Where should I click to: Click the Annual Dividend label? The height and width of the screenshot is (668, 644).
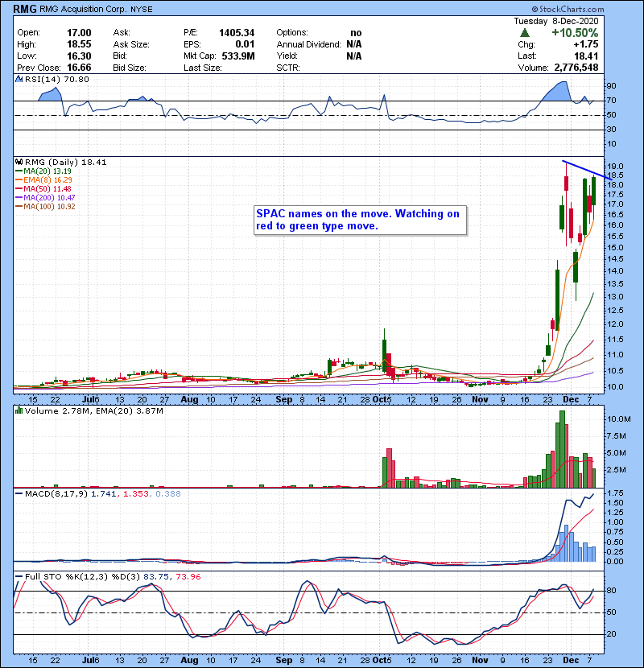[308, 44]
